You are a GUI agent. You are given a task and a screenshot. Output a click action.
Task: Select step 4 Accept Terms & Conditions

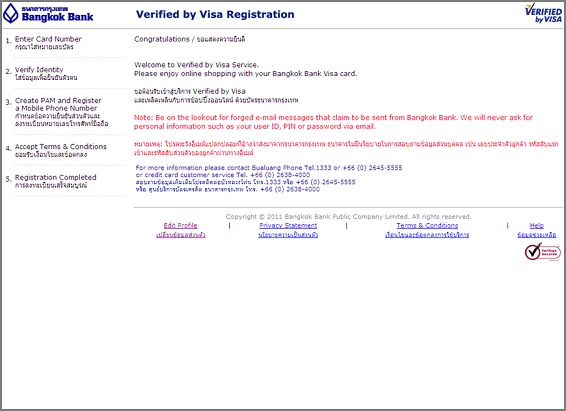pos(56,150)
